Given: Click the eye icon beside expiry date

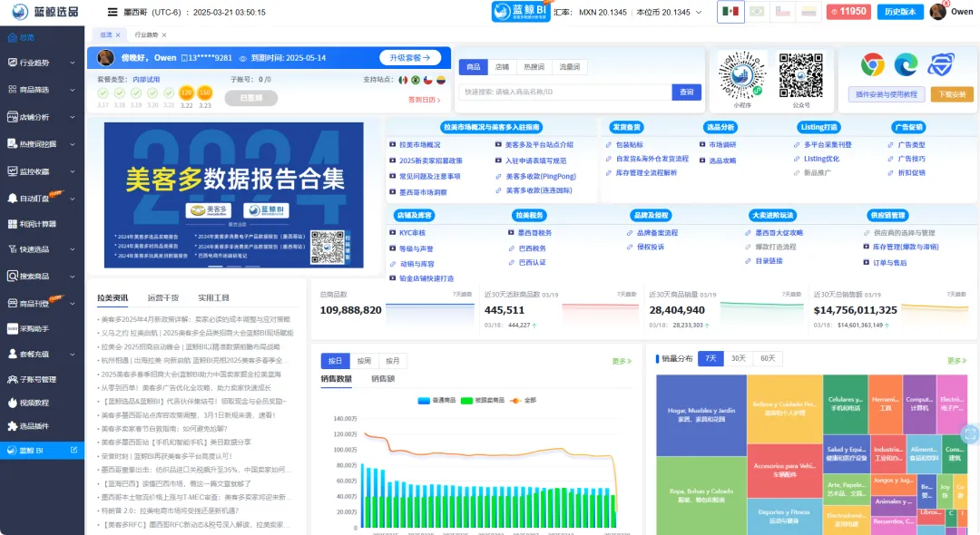Looking at the screenshot, I should [x=243, y=58].
